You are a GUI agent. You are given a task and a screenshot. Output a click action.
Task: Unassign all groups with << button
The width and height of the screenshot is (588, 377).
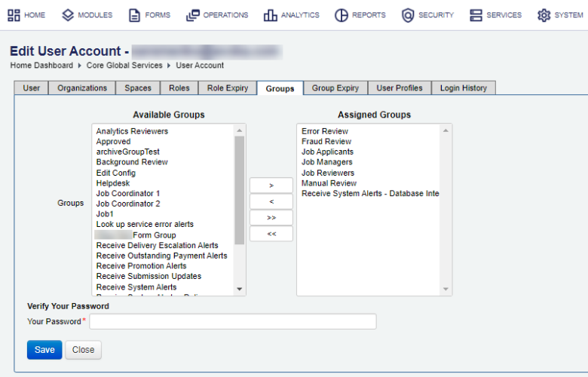(x=271, y=234)
